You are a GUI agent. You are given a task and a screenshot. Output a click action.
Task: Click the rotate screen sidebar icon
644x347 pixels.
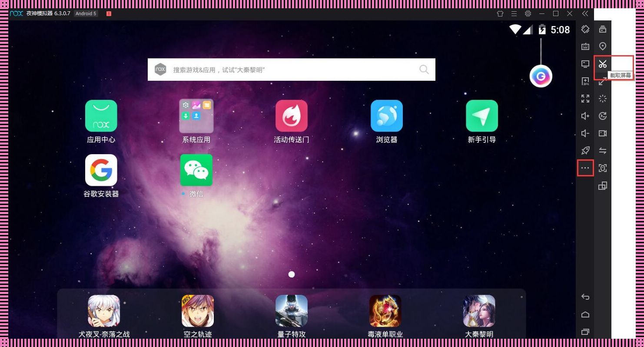[585, 29]
